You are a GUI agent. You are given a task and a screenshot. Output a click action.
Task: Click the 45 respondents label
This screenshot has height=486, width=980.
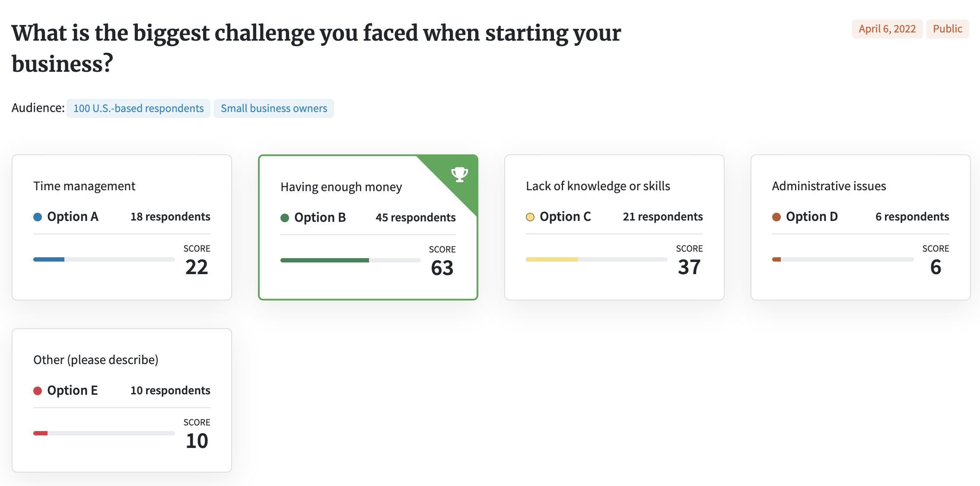pos(416,217)
